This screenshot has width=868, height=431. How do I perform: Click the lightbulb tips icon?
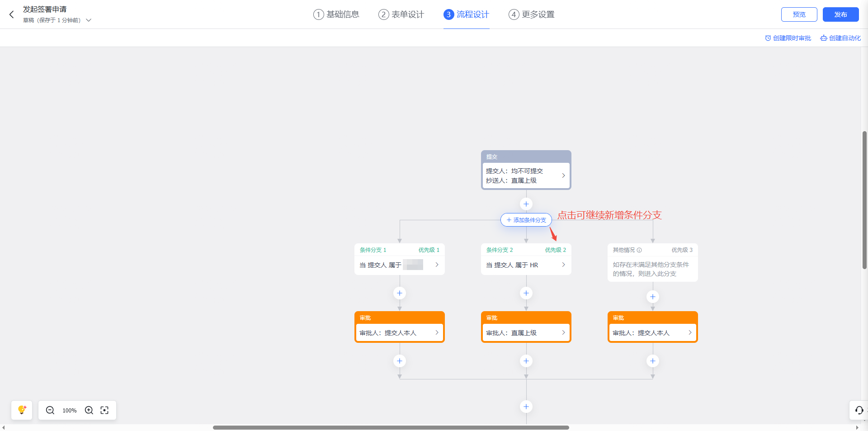(22, 410)
